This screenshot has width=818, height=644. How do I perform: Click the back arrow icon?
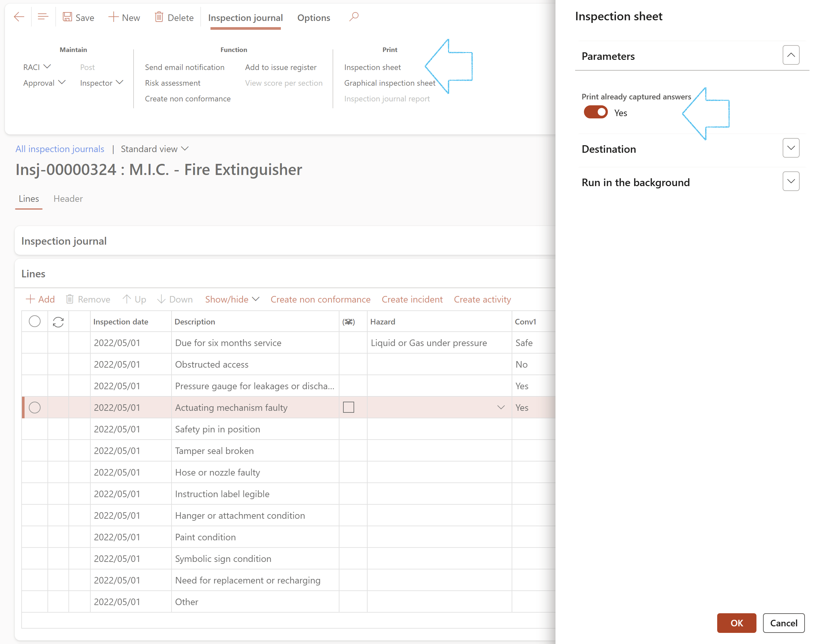coord(19,17)
